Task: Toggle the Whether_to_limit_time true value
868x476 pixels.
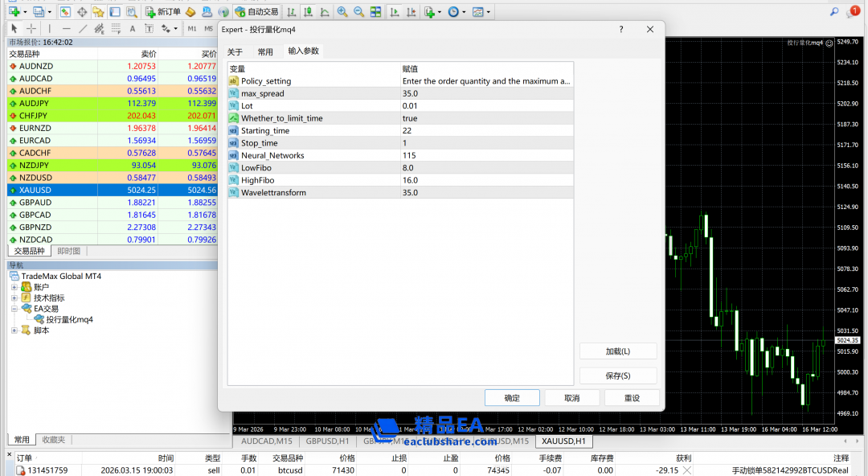Action: (487, 118)
